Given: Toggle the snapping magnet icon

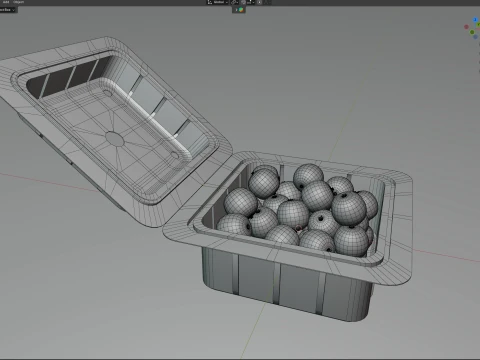Looking at the screenshot, I should tap(243, 2).
